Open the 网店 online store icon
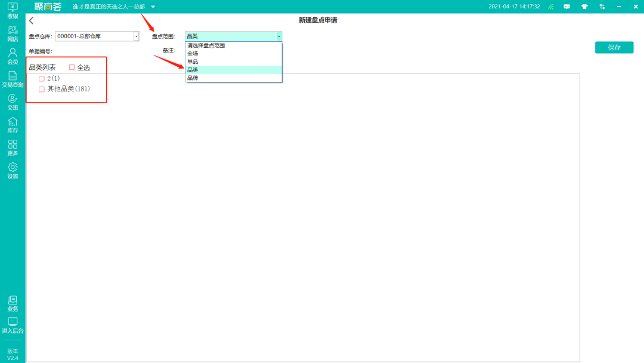The height and width of the screenshot is (363, 644). pos(13,33)
